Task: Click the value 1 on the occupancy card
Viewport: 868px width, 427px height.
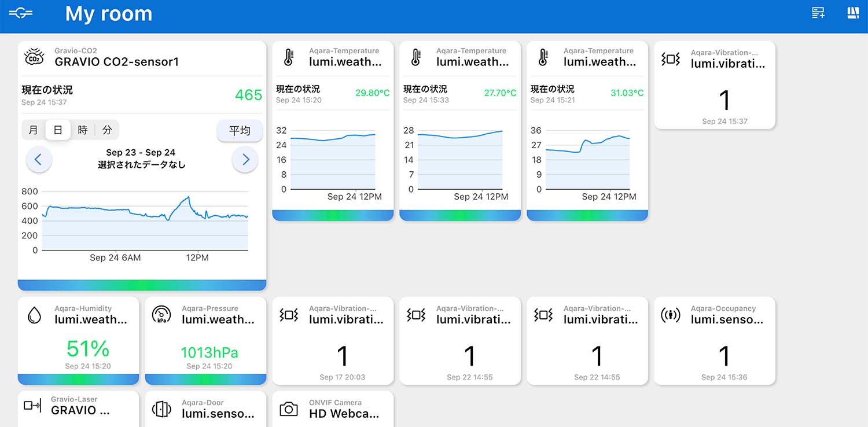Action: pyautogui.click(x=724, y=356)
